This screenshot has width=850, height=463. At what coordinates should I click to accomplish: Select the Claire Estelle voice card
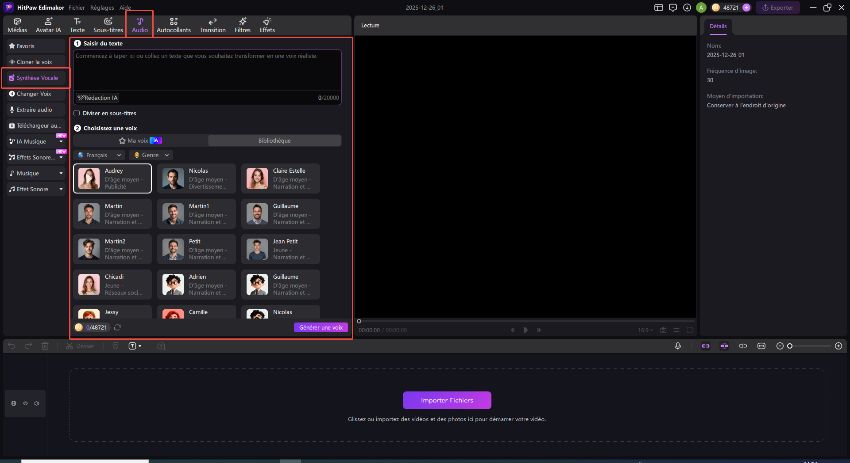pyautogui.click(x=280, y=178)
